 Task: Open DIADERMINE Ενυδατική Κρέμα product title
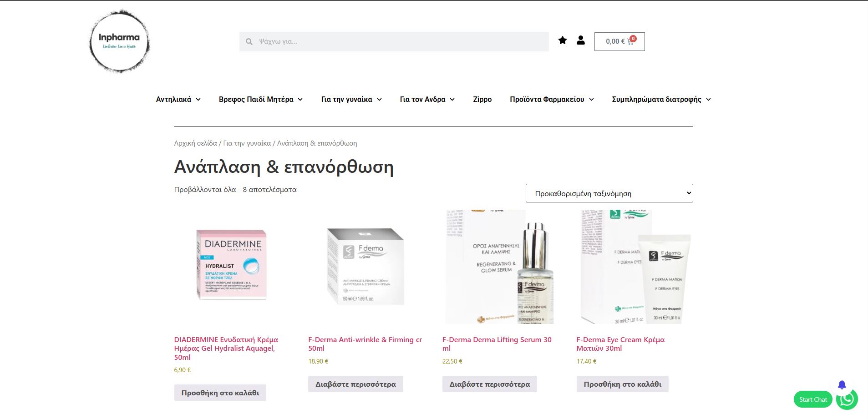pyautogui.click(x=226, y=348)
